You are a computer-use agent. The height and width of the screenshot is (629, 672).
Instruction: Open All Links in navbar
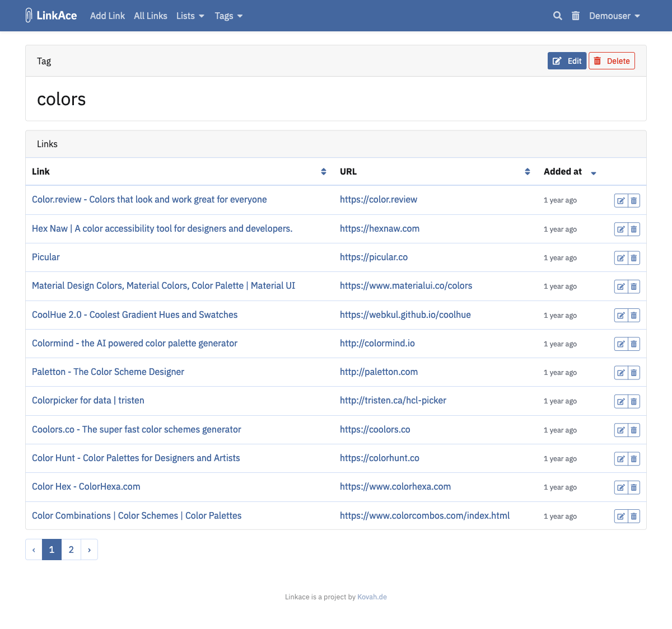(x=151, y=16)
